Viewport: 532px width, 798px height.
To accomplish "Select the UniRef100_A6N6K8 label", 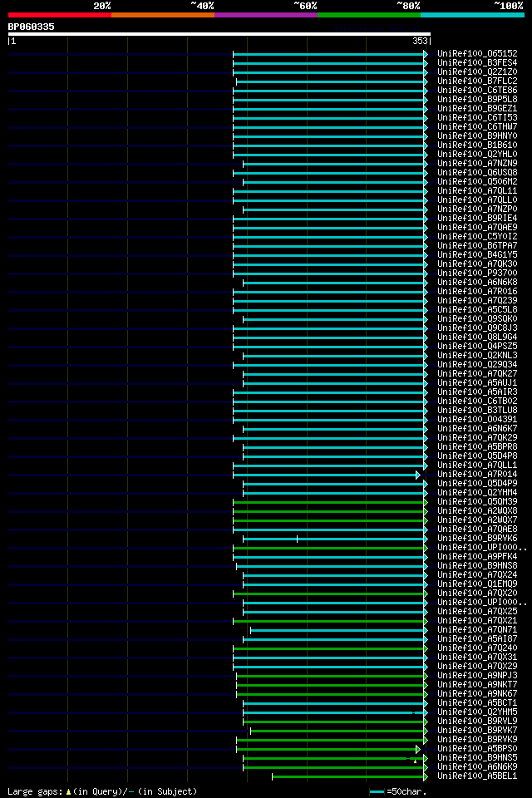I will tap(477, 283).
